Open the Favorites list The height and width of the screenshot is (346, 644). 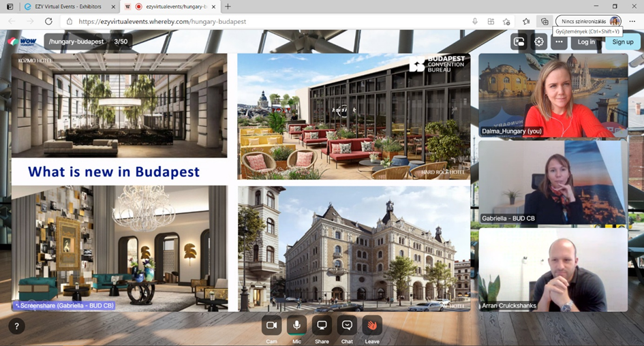[x=526, y=21]
